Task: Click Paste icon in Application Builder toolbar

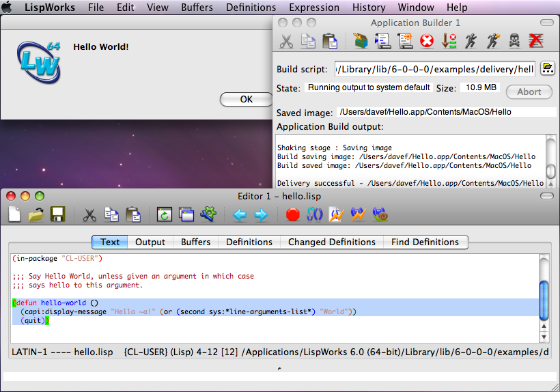Action: tap(330, 41)
